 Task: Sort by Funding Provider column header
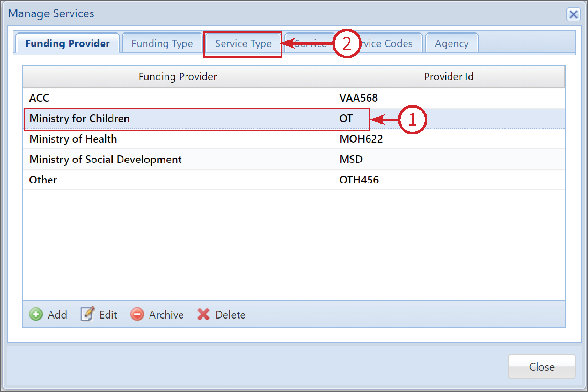178,77
